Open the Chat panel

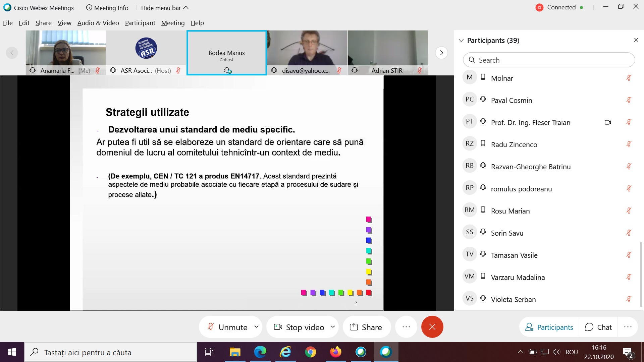tap(598, 327)
